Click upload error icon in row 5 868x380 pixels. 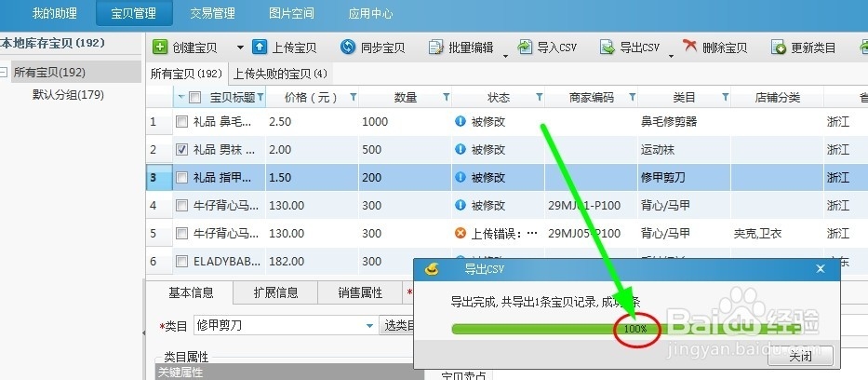click(460, 233)
